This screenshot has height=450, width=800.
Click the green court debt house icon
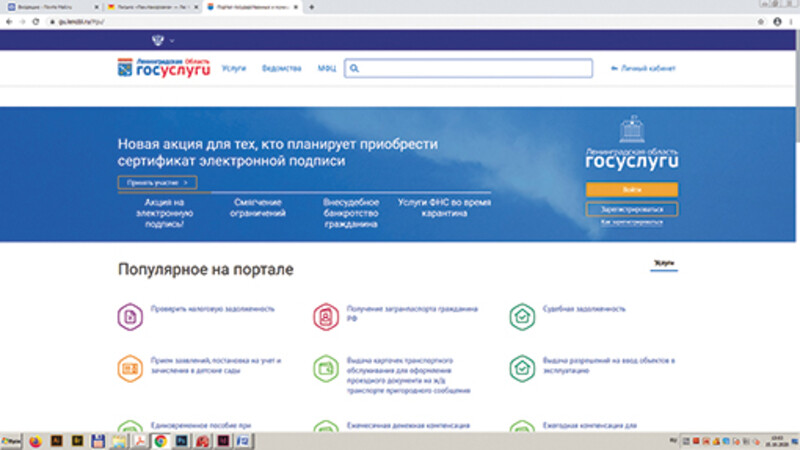point(522,316)
